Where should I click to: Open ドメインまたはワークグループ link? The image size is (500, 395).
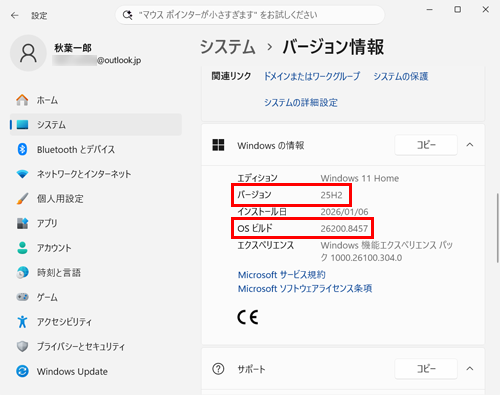(x=312, y=76)
